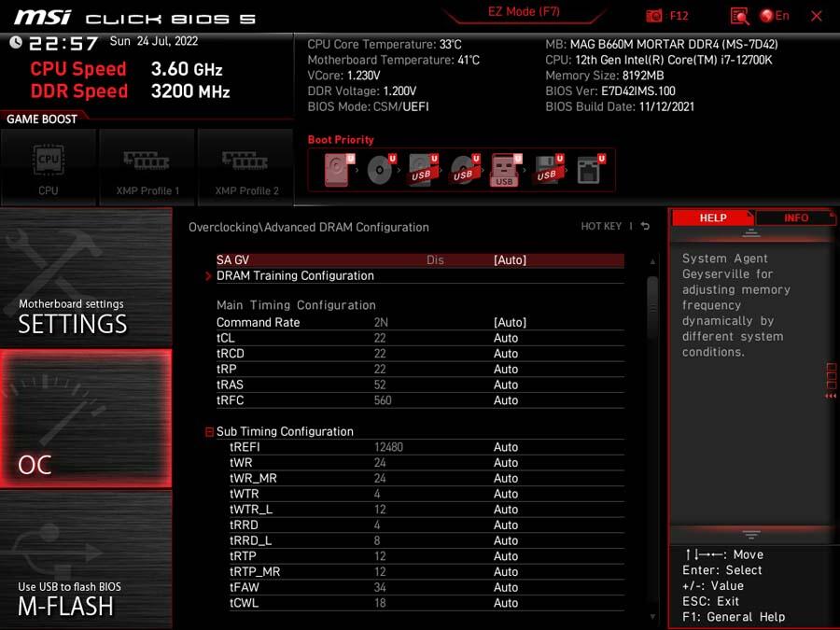Select the tFAW Auto value field
Screen dimensions: 840x630
tap(506, 587)
